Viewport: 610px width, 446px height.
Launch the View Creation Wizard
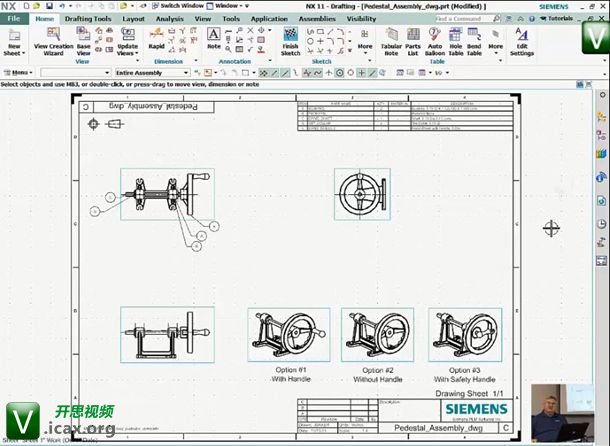click(53, 42)
